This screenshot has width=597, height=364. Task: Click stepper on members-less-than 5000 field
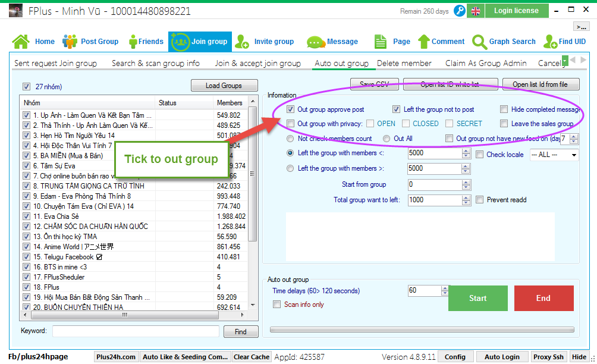pyautogui.click(x=466, y=153)
